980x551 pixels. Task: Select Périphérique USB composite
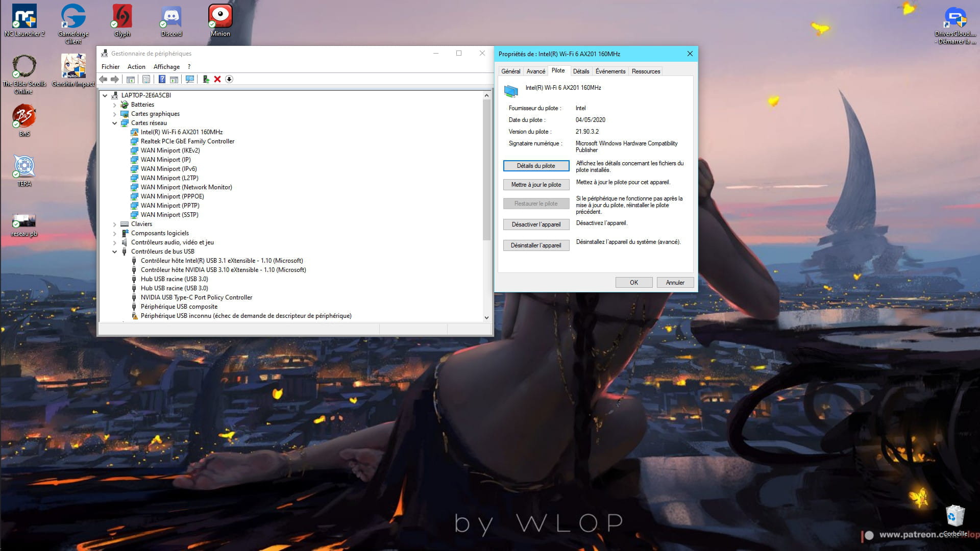pyautogui.click(x=179, y=307)
